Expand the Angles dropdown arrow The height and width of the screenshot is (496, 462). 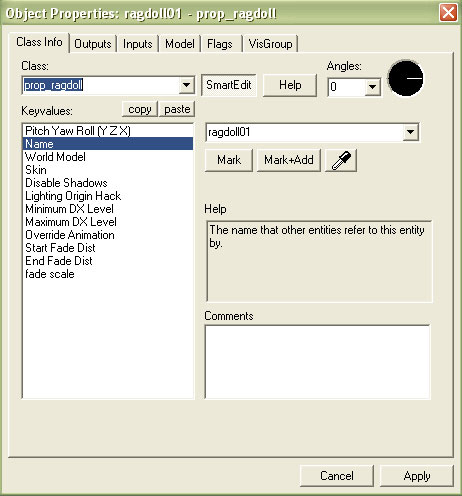point(372,87)
